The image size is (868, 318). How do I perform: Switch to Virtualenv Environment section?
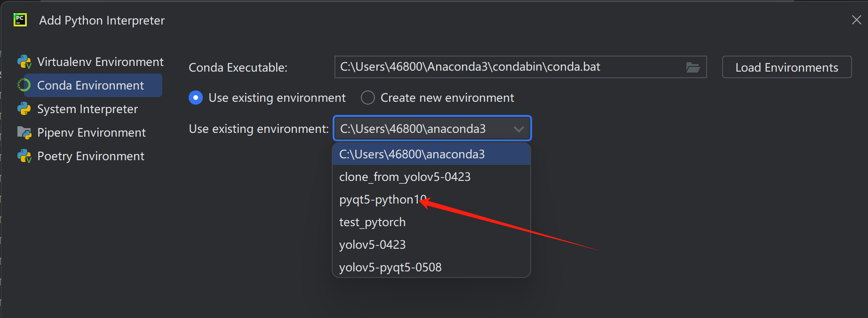(x=100, y=62)
